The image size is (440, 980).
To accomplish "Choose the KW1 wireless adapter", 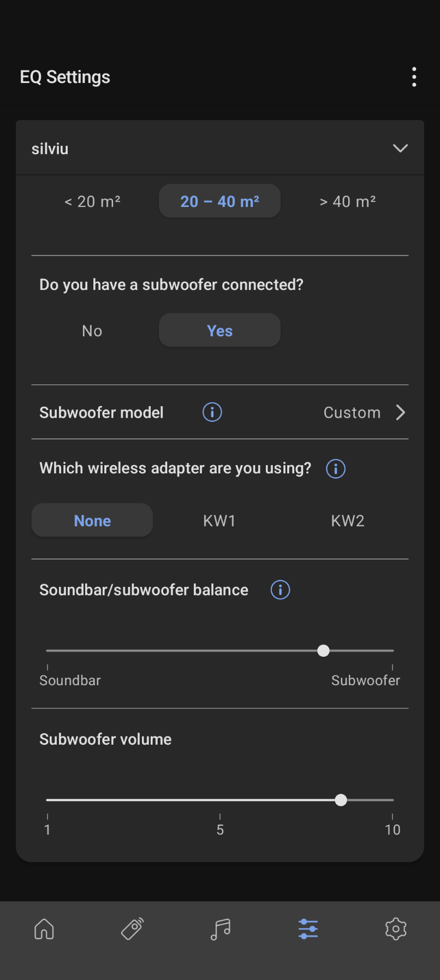I will 219,521.
